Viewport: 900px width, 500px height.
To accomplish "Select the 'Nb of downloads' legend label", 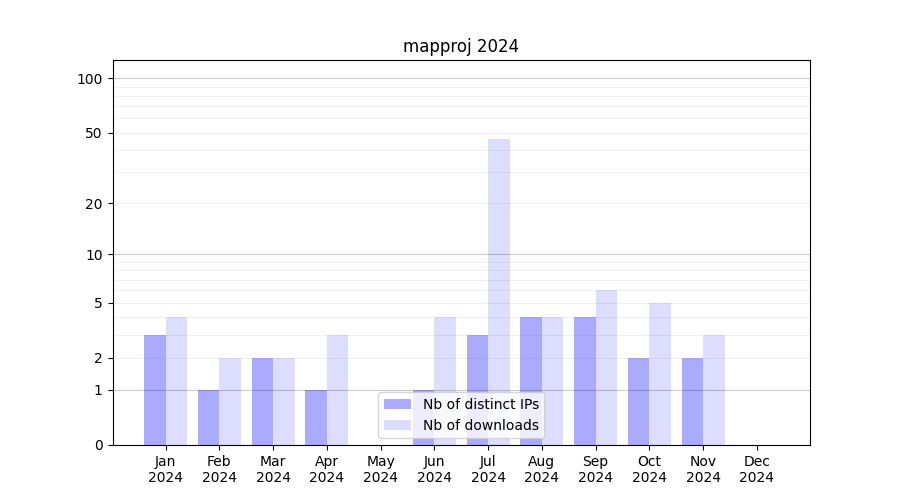I will [480, 425].
